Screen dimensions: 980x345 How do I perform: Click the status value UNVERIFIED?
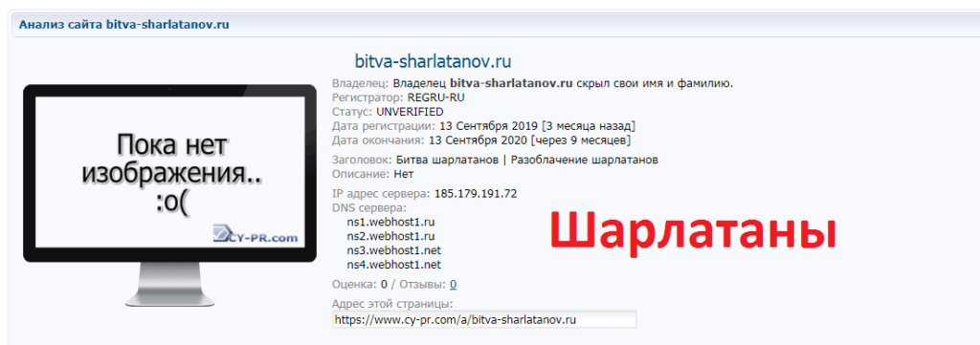[410, 112]
